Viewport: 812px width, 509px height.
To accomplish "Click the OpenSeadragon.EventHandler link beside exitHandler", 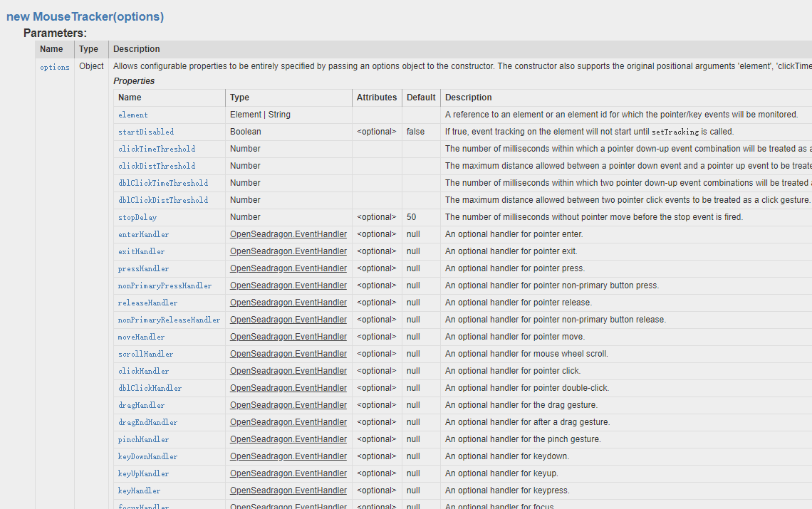I will (x=288, y=251).
